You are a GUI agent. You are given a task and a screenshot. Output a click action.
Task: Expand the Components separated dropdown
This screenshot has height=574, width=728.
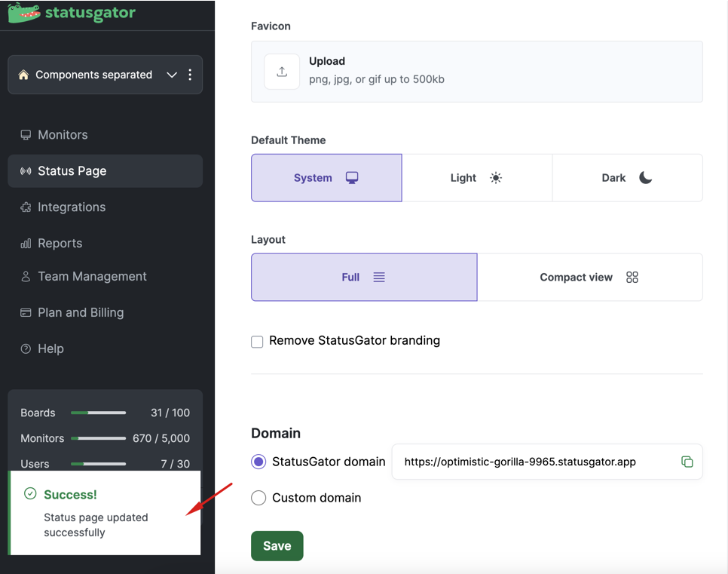point(172,75)
